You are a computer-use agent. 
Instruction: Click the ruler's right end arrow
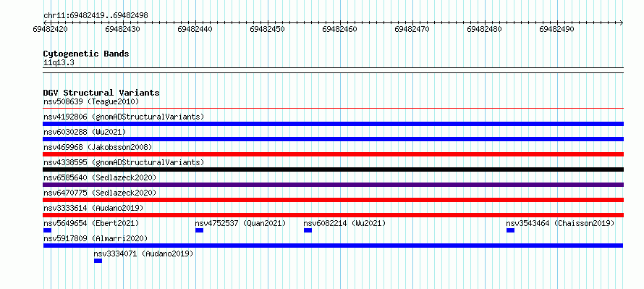(x=622, y=22)
